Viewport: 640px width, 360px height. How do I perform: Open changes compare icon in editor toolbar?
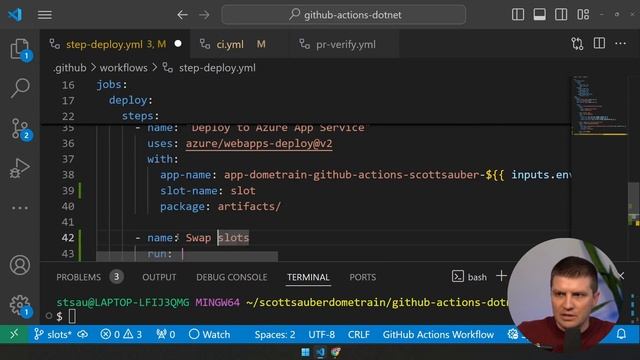pos(577,43)
